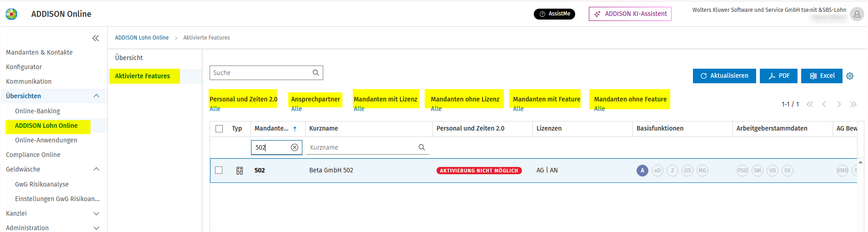This screenshot has width=868, height=232.
Task: Collapse the Übersichten section
Action: (x=96, y=96)
